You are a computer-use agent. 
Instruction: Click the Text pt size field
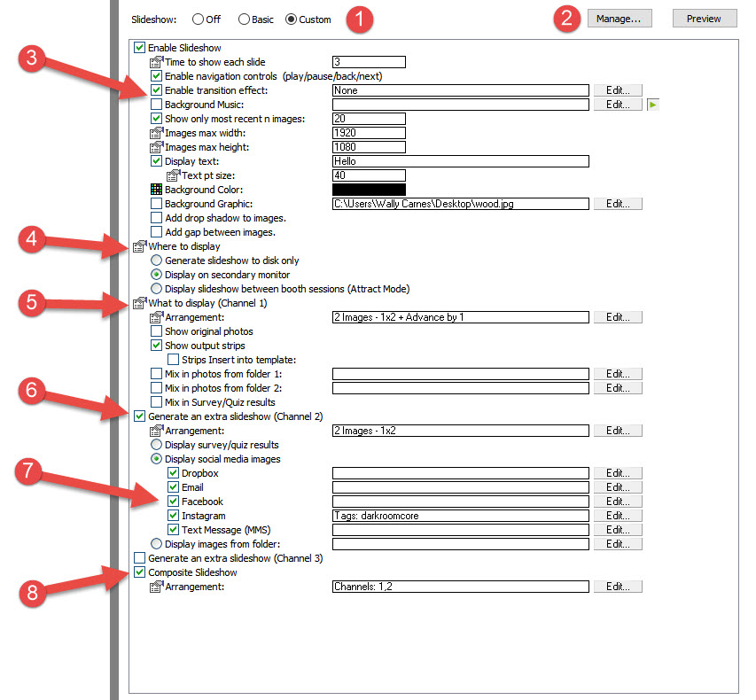pyautogui.click(x=369, y=175)
